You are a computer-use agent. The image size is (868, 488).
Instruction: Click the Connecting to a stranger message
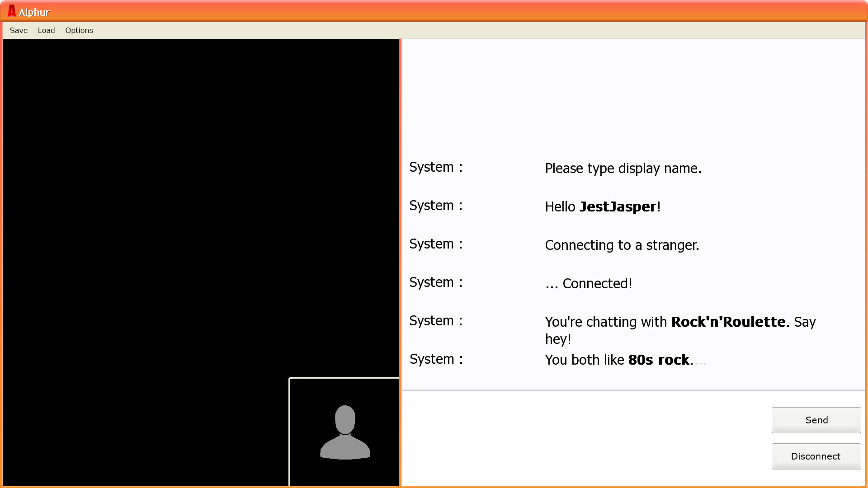622,245
